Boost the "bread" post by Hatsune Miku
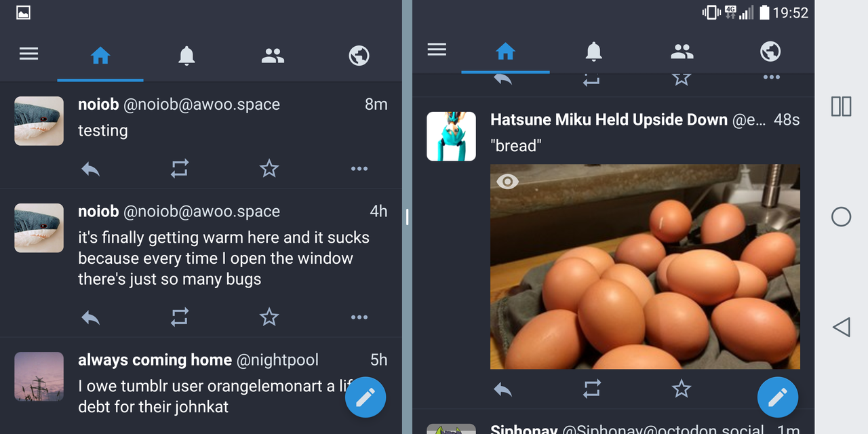The width and height of the screenshot is (868, 434). pyautogui.click(x=592, y=389)
